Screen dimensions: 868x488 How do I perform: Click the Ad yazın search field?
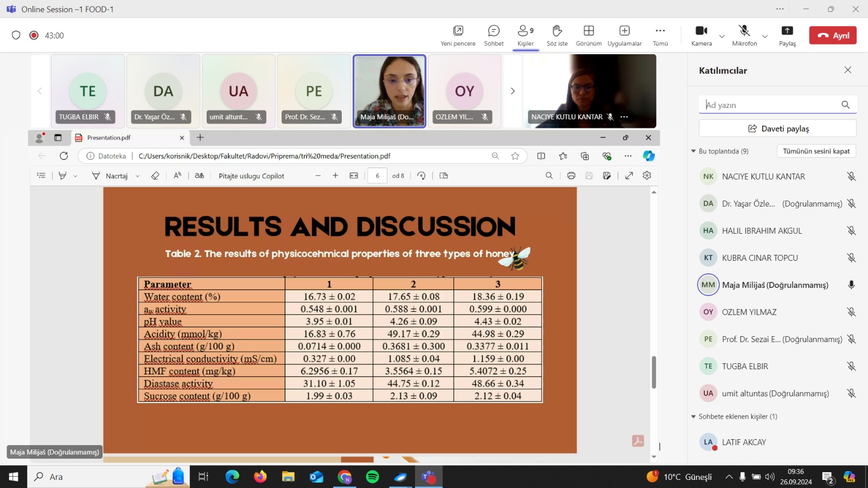coord(770,105)
